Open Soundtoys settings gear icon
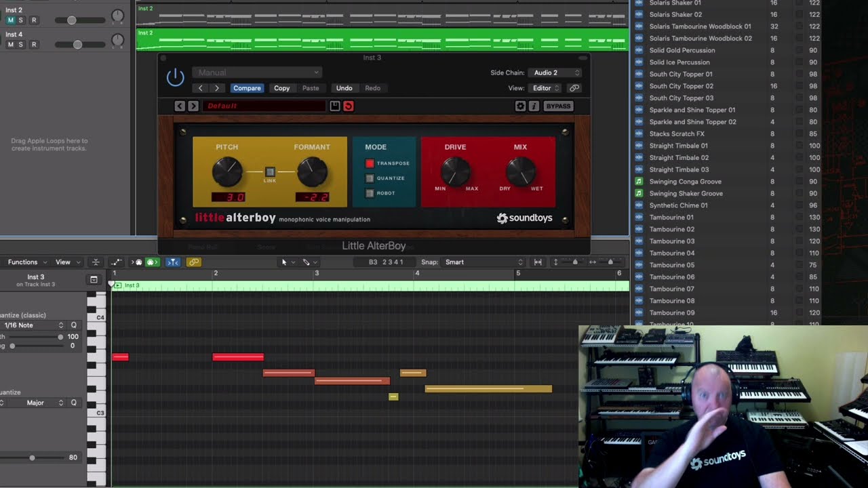Screen dimensions: 868x488 pos(520,106)
